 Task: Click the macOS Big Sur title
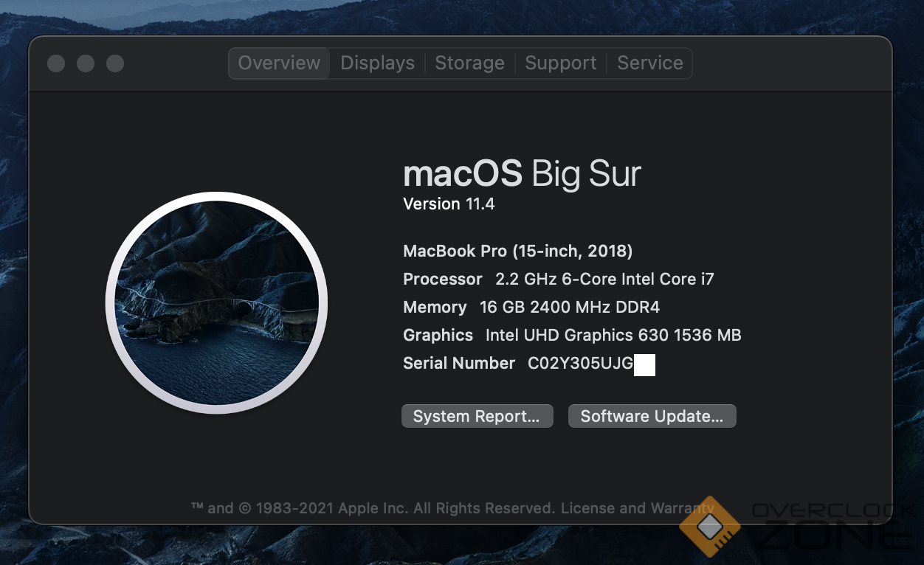click(522, 174)
